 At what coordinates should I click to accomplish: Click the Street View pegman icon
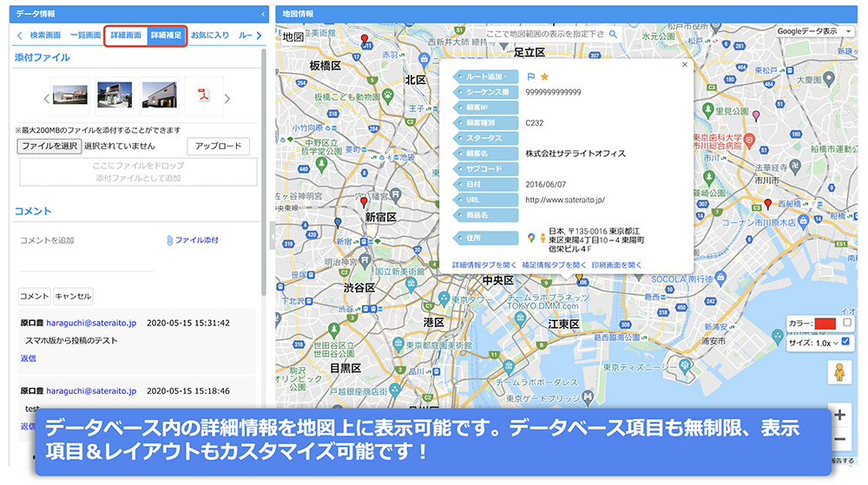tap(839, 371)
